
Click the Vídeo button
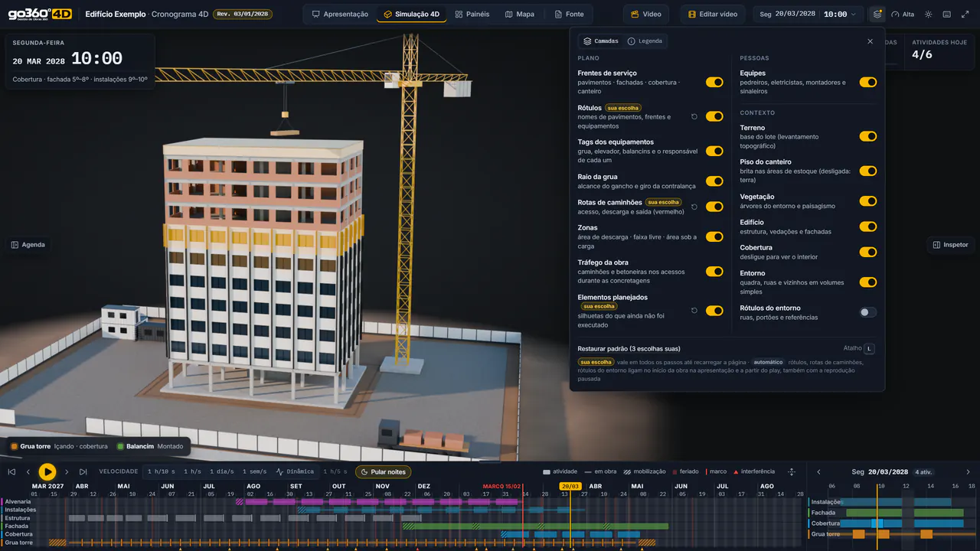[x=645, y=14]
